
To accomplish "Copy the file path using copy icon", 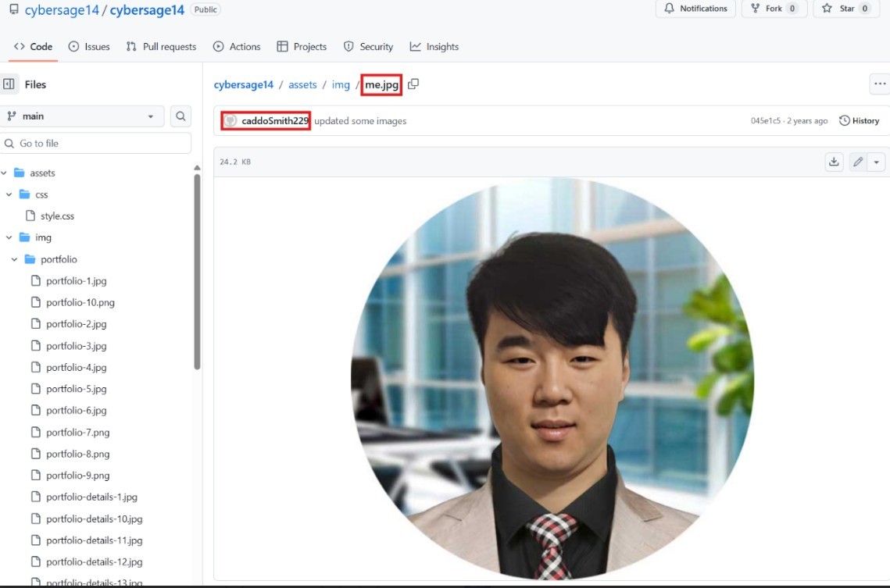I will [413, 84].
